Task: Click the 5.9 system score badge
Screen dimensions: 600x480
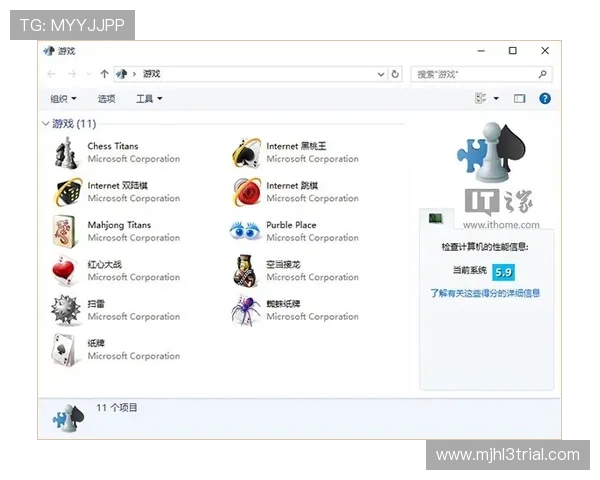Action: [503, 272]
